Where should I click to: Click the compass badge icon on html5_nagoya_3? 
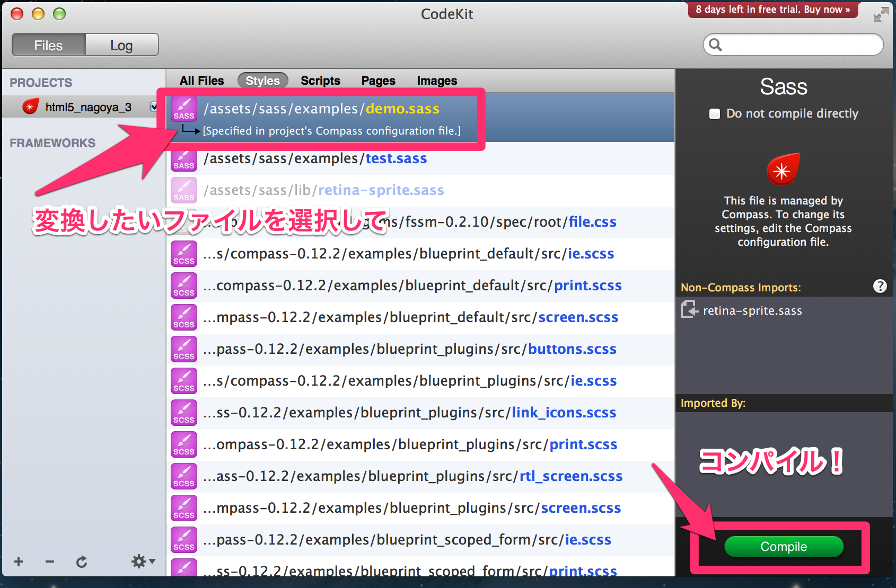click(30, 106)
